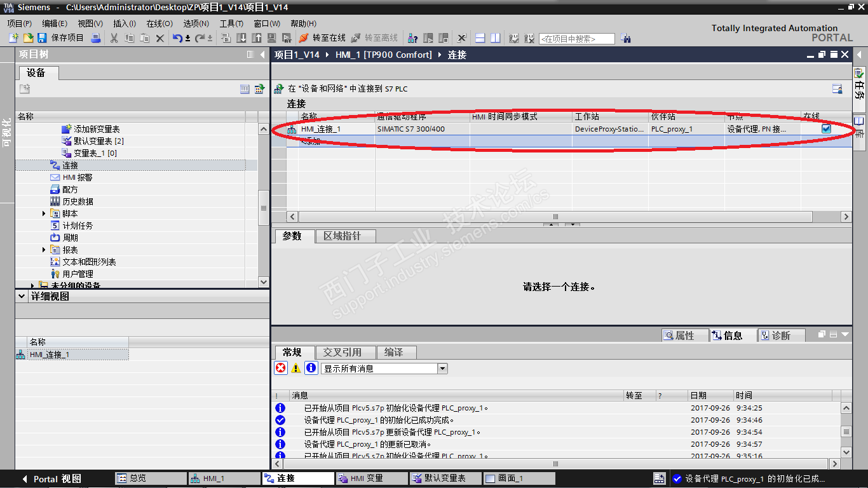Open the undo history dropdown arrow
868x488 pixels.
[x=187, y=39]
